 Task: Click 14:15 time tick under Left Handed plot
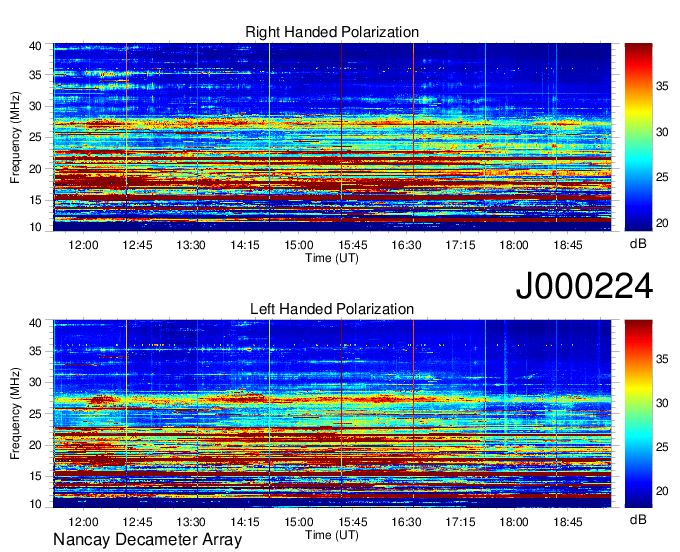pyautogui.click(x=245, y=522)
